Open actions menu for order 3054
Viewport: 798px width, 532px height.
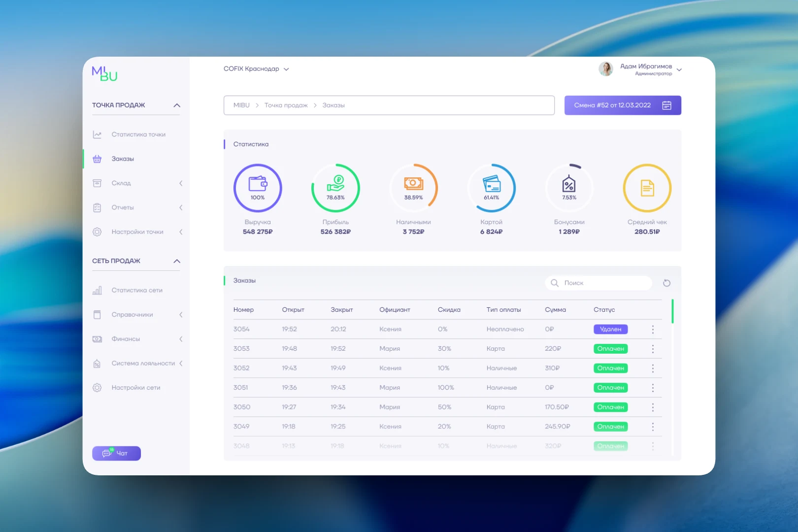653,329
